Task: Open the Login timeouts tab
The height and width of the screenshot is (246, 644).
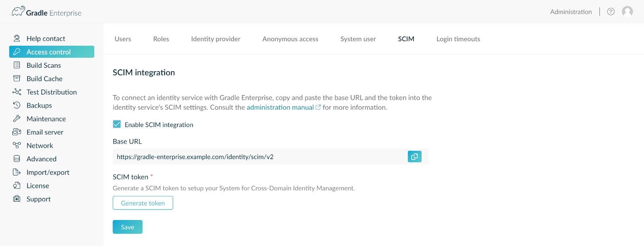Action: pyautogui.click(x=458, y=39)
